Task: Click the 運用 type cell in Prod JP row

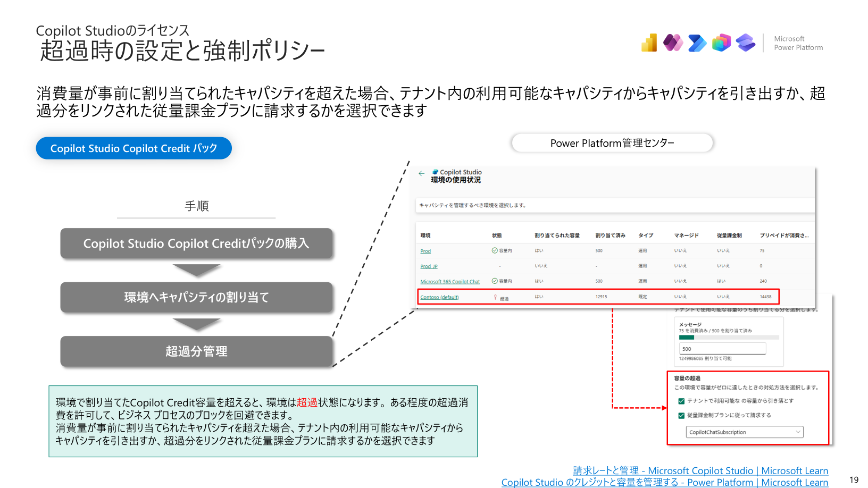Action: (642, 266)
